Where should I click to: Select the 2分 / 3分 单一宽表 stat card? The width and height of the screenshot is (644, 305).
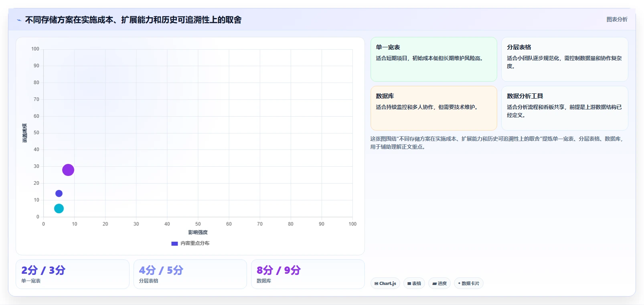click(x=73, y=274)
